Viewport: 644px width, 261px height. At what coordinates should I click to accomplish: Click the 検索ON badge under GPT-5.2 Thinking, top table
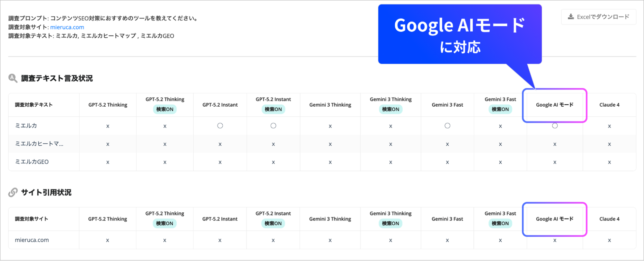(x=165, y=109)
